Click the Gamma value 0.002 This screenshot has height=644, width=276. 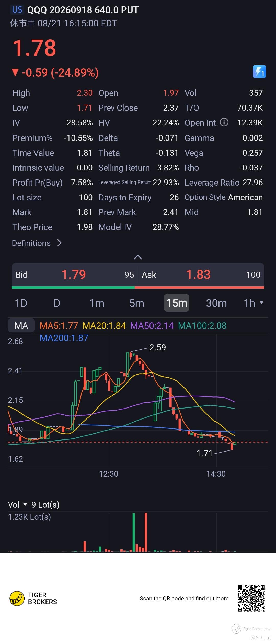pos(252,138)
